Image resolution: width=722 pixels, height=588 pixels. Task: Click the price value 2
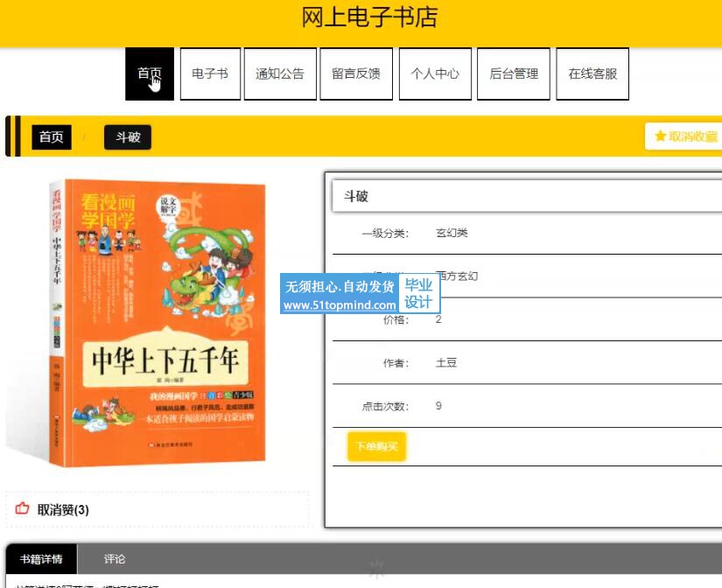point(438,319)
